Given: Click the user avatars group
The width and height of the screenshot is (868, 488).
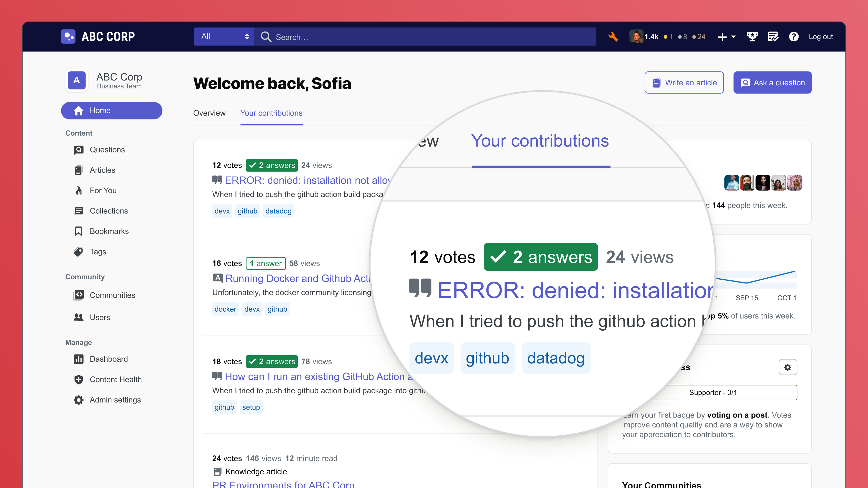Looking at the screenshot, I should tap(763, 183).
